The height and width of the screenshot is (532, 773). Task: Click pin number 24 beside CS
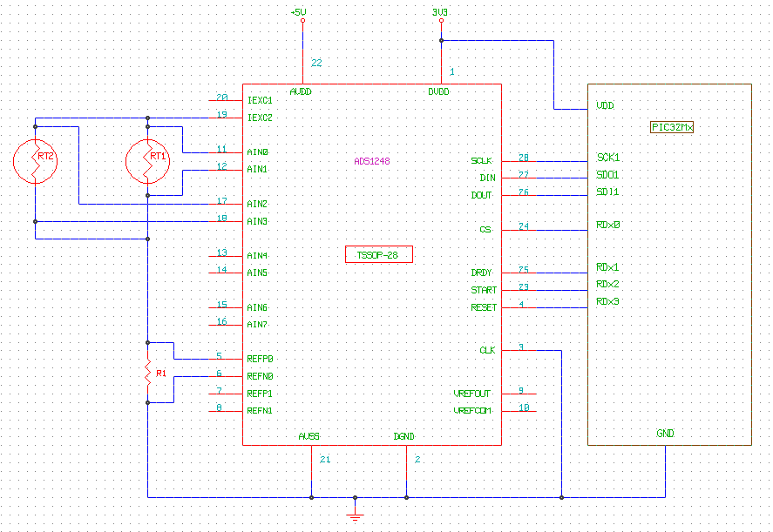click(524, 226)
